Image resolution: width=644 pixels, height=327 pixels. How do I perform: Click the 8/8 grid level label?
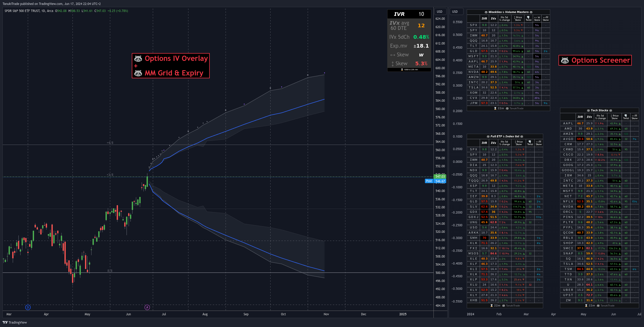click(x=110, y=271)
